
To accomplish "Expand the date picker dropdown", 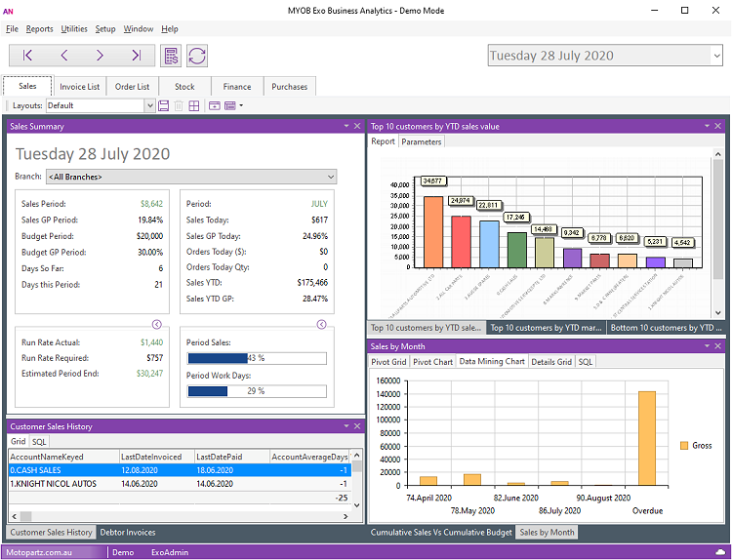I will [x=716, y=56].
